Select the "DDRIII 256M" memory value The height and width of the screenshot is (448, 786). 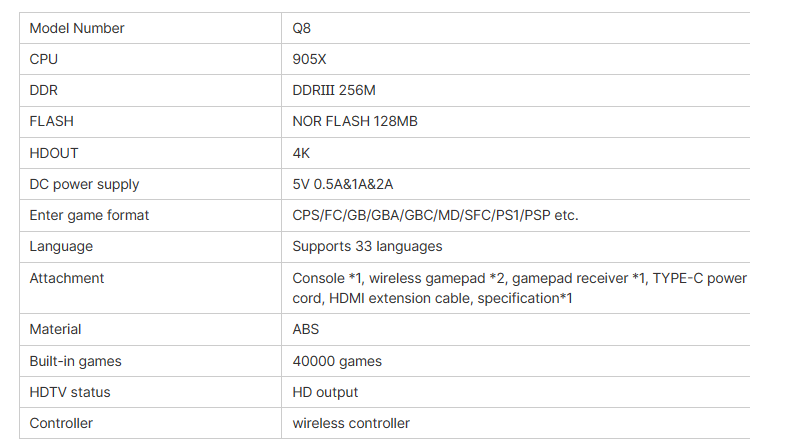334,90
